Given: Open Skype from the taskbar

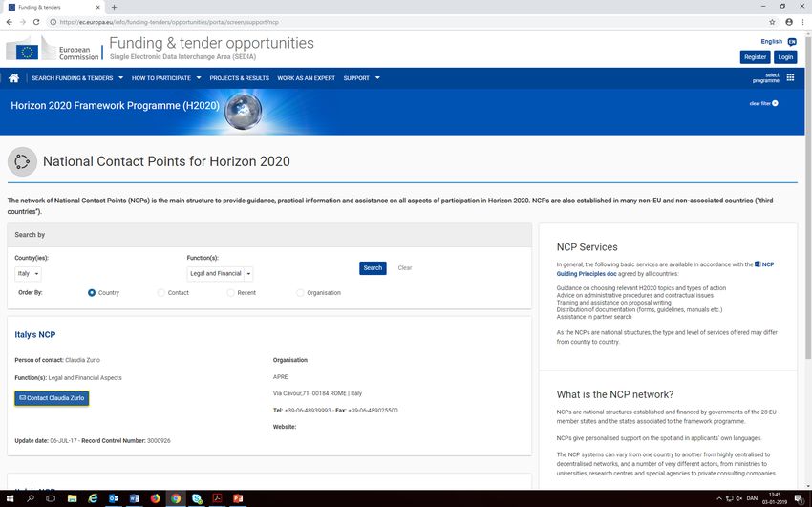Looking at the screenshot, I should tap(197, 498).
